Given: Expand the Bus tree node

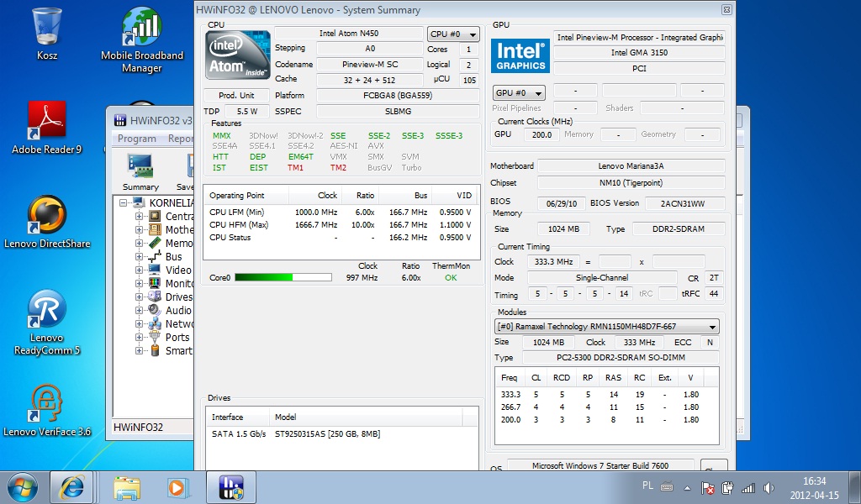Looking at the screenshot, I should (139, 257).
